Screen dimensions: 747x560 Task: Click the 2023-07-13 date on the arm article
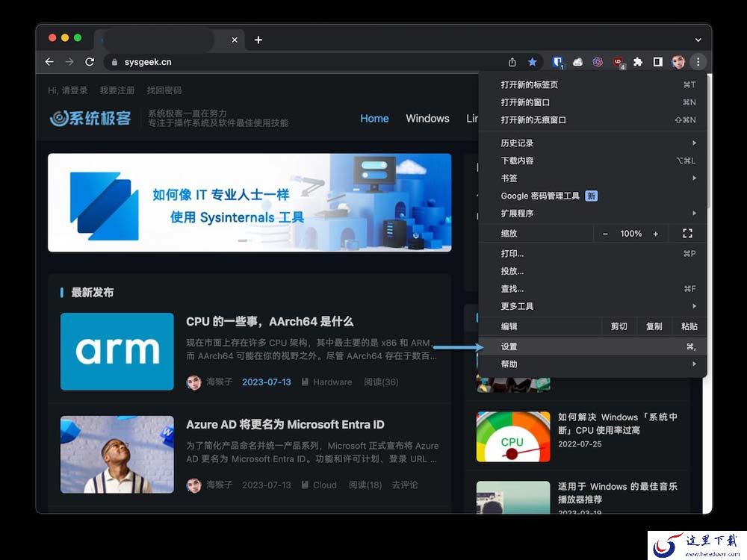pyautogui.click(x=267, y=382)
